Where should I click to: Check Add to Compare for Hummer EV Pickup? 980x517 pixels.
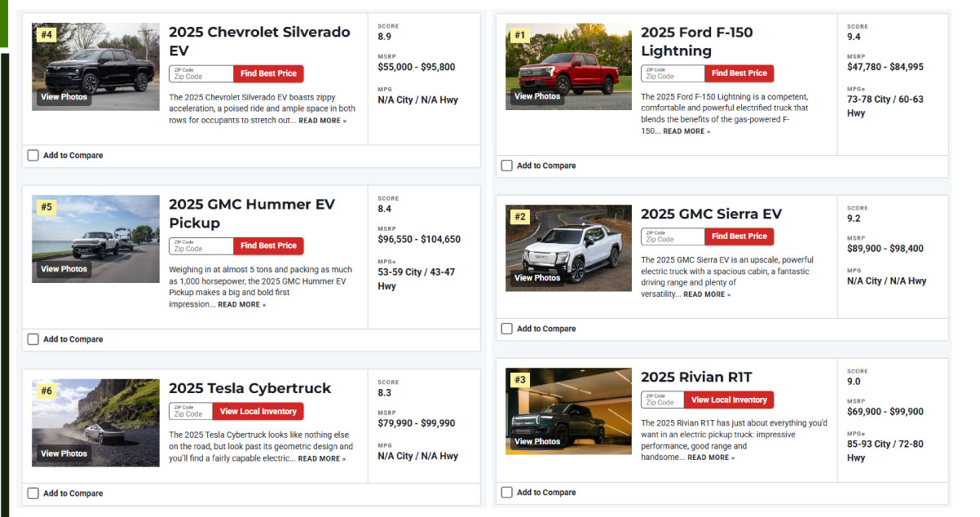33,339
